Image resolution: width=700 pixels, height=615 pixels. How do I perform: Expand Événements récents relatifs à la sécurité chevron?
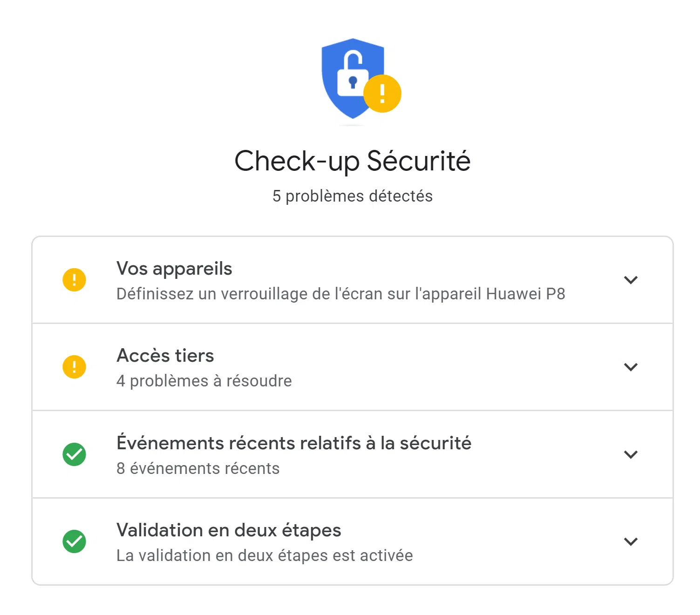631,454
